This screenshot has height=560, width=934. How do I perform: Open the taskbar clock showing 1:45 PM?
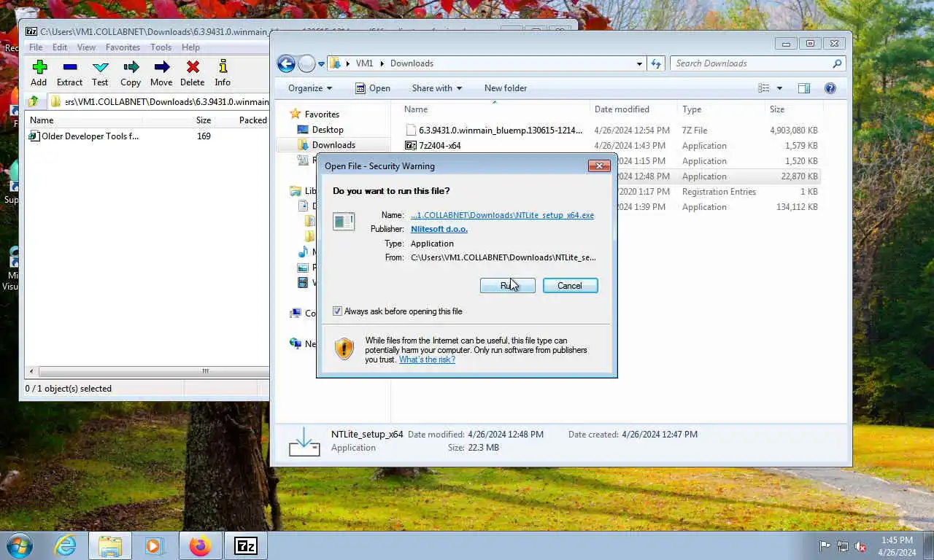[897, 546]
